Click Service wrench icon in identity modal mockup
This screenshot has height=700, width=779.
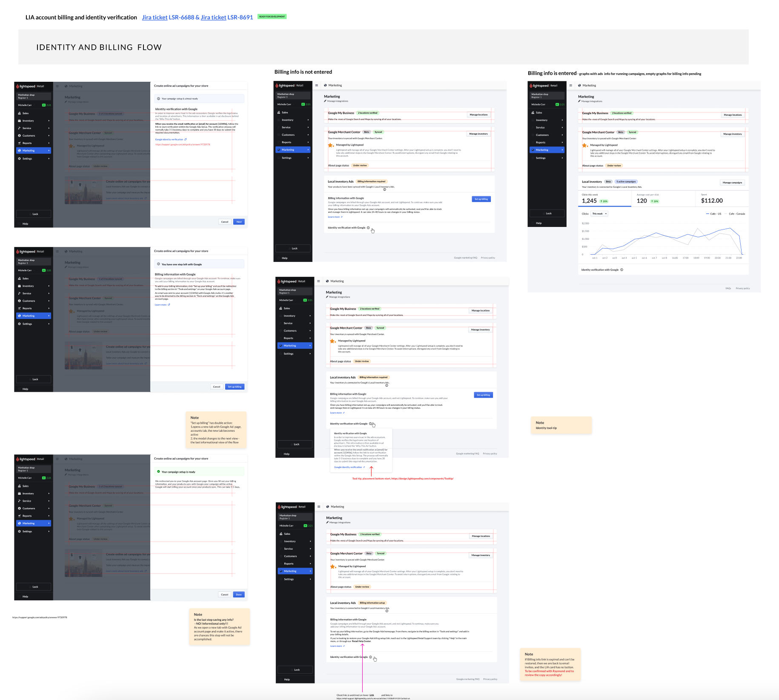tap(19, 128)
